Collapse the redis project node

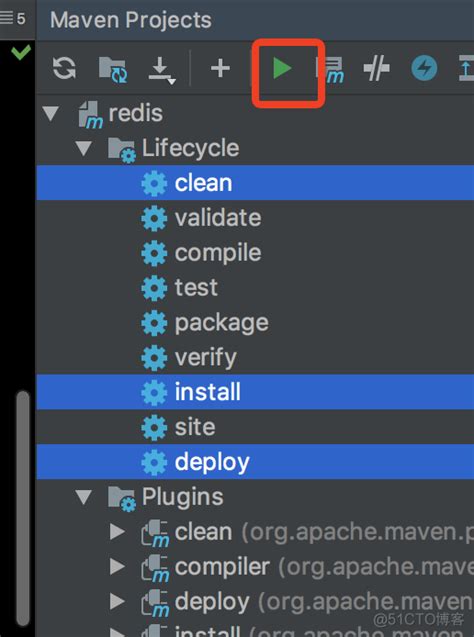(51, 113)
